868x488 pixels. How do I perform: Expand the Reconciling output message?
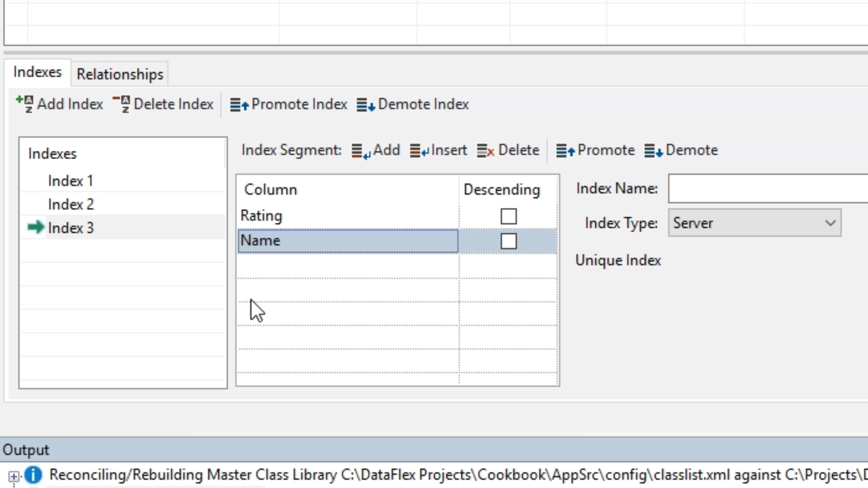pyautogui.click(x=14, y=476)
